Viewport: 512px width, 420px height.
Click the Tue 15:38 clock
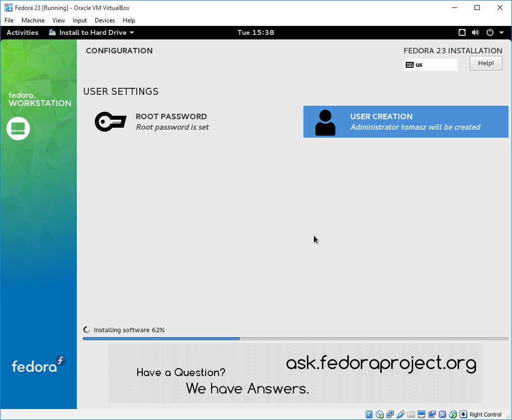[256, 32]
